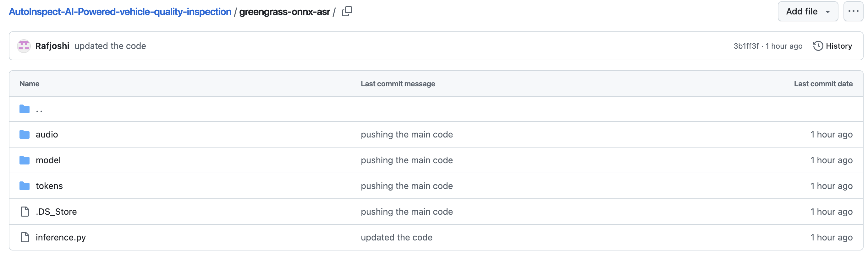
Task: Open the History view via clock icon
Action: pos(818,46)
